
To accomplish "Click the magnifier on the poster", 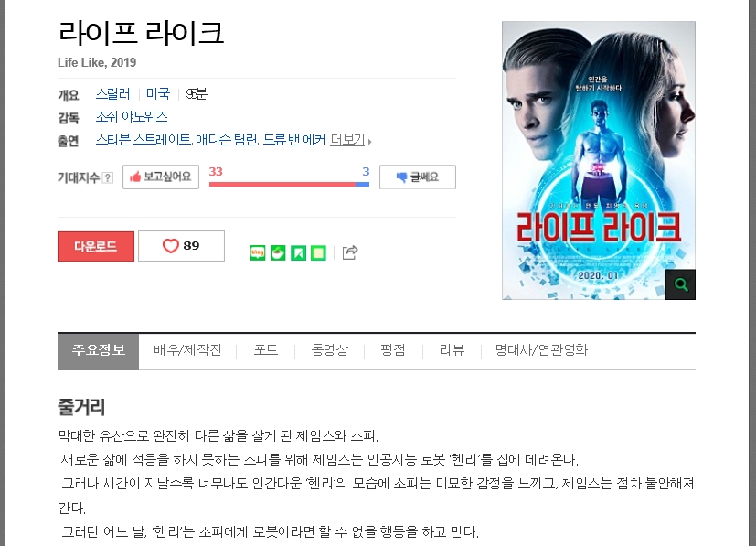I will 680,284.
